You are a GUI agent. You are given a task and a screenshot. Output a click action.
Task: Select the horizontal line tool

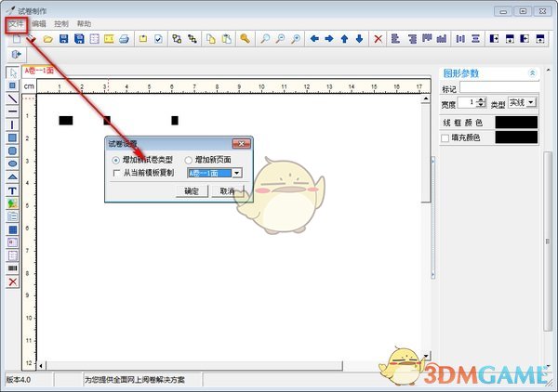click(12, 111)
